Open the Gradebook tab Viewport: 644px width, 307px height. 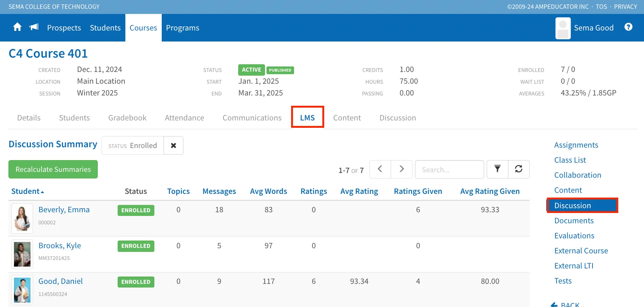click(127, 118)
